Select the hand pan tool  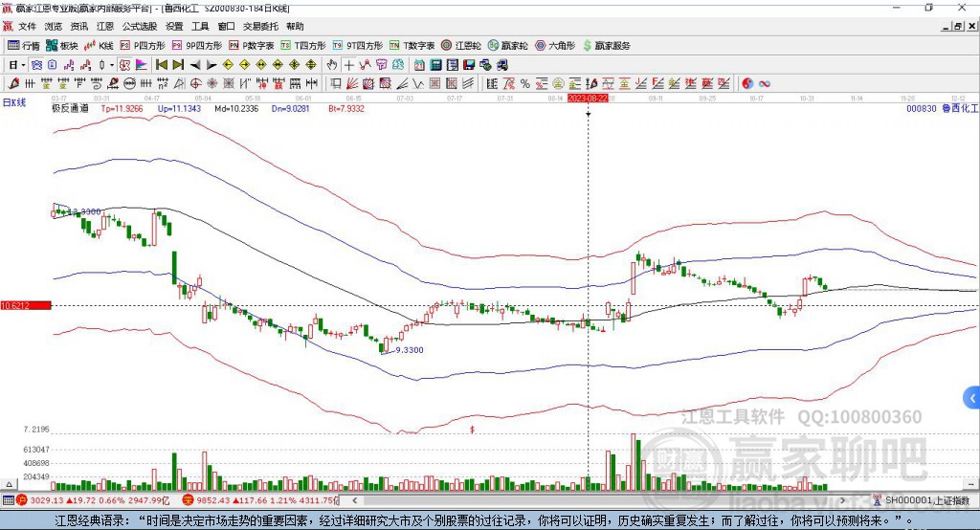tap(332, 65)
